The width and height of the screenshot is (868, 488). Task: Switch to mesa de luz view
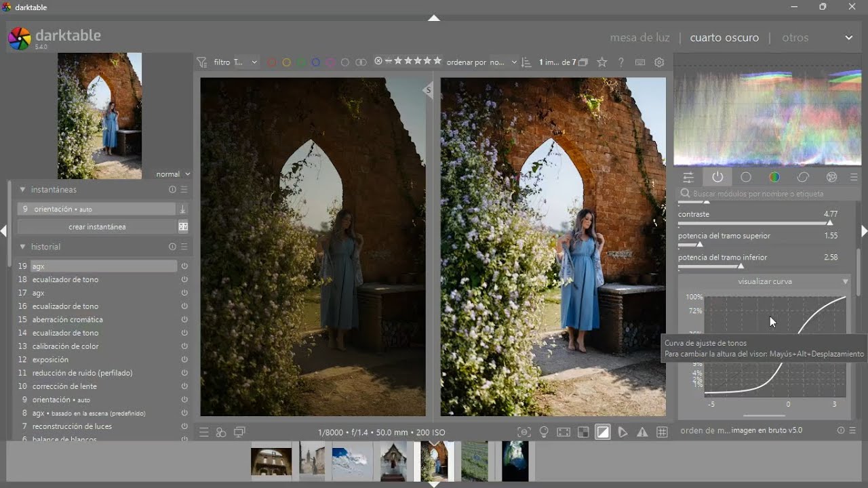point(639,38)
